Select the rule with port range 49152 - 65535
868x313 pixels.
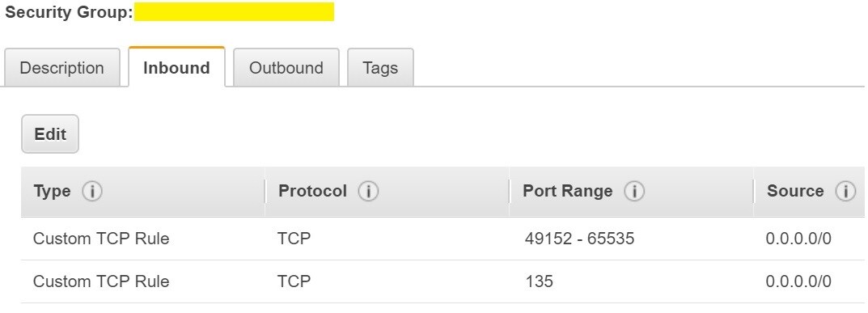coord(442,239)
